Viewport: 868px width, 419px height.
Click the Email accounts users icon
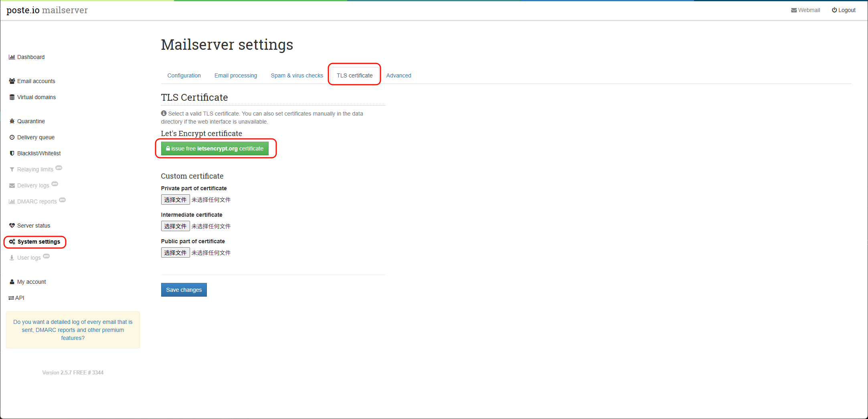click(x=12, y=81)
